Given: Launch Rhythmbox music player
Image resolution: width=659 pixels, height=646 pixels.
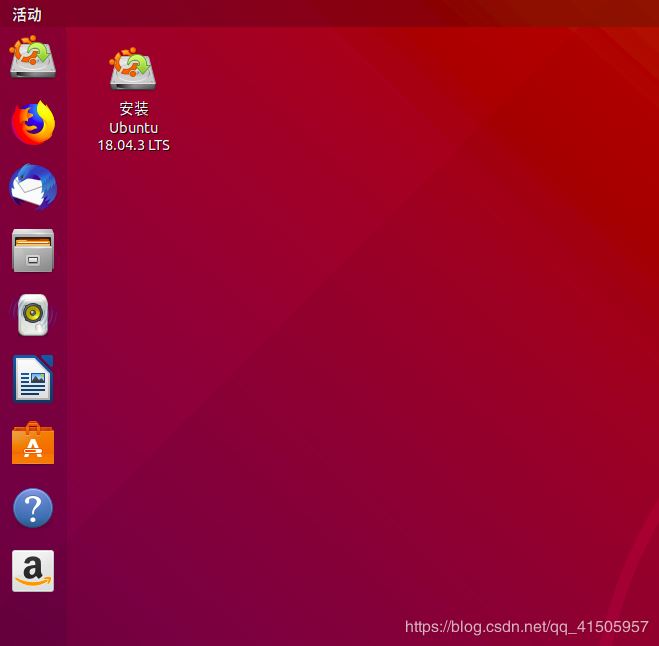Looking at the screenshot, I should coord(33,315).
